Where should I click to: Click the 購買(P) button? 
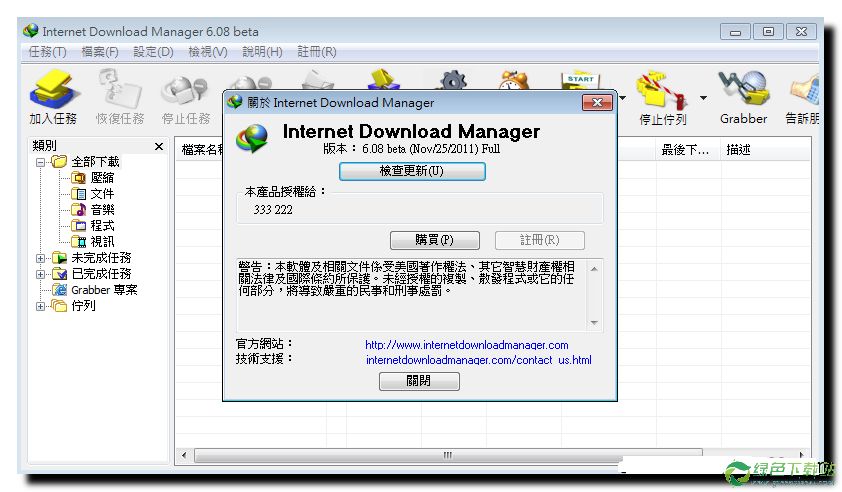pos(434,240)
